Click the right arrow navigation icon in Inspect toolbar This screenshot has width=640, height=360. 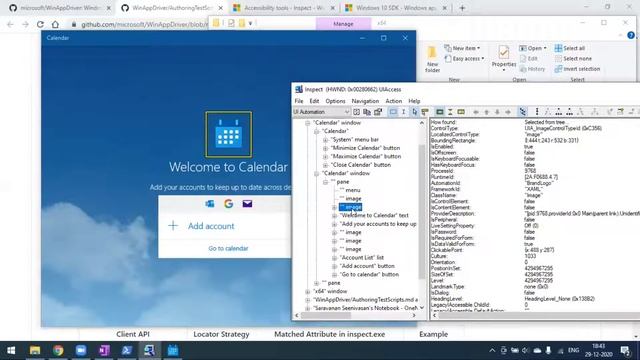508,112
